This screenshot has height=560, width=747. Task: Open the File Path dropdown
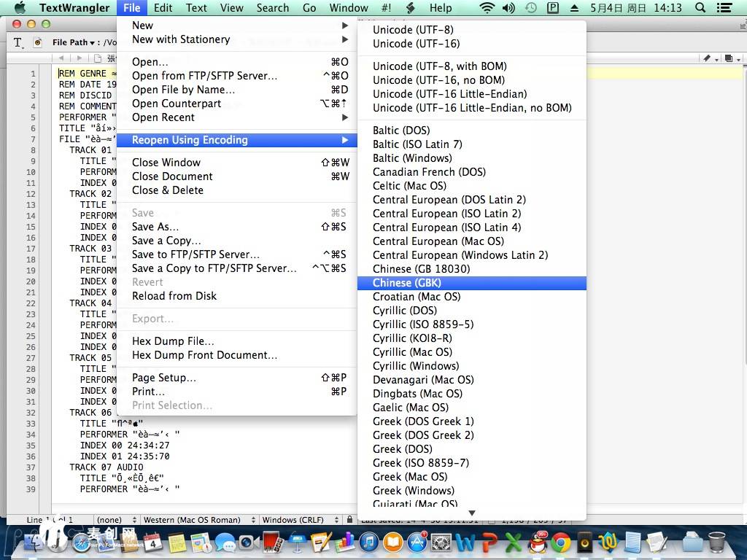72,43
